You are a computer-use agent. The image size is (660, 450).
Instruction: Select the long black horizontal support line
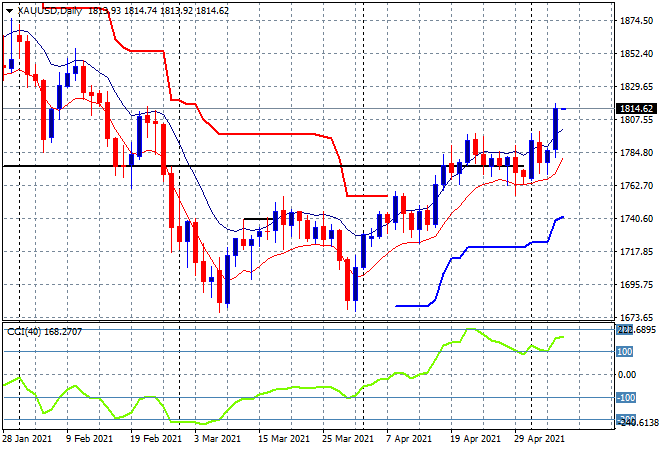pyautogui.click(x=263, y=166)
